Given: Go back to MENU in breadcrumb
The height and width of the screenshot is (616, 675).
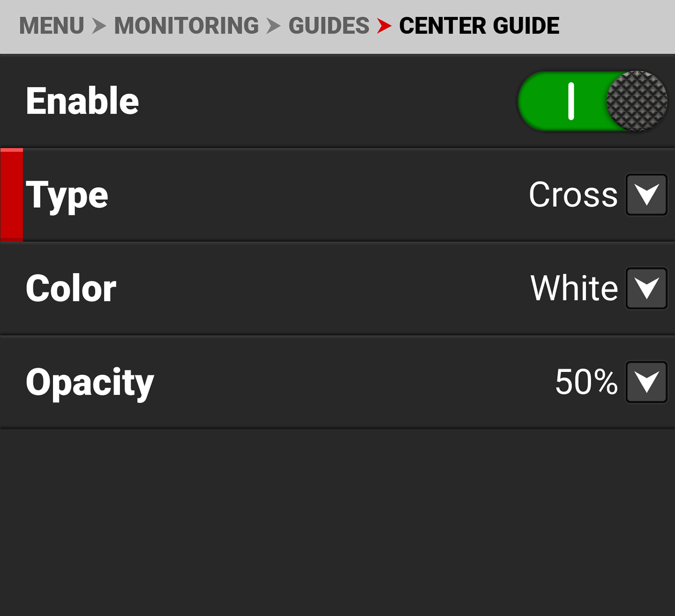Looking at the screenshot, I should click(52, 26).
